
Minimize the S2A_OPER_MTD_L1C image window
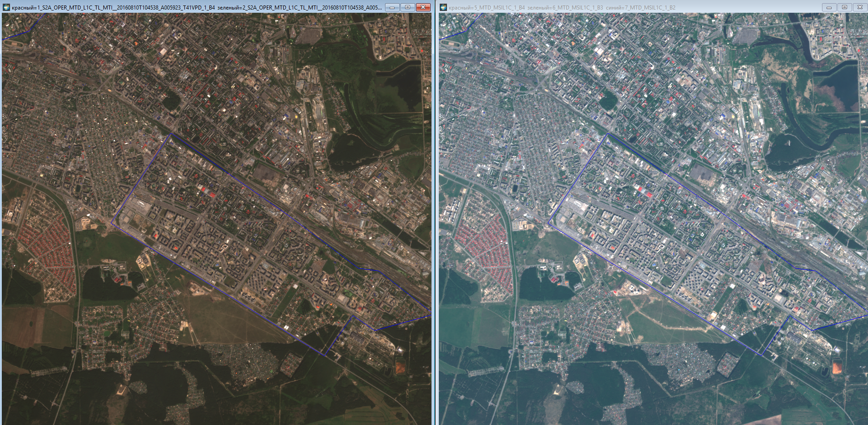pyautogui.click(x=392, y=7)
